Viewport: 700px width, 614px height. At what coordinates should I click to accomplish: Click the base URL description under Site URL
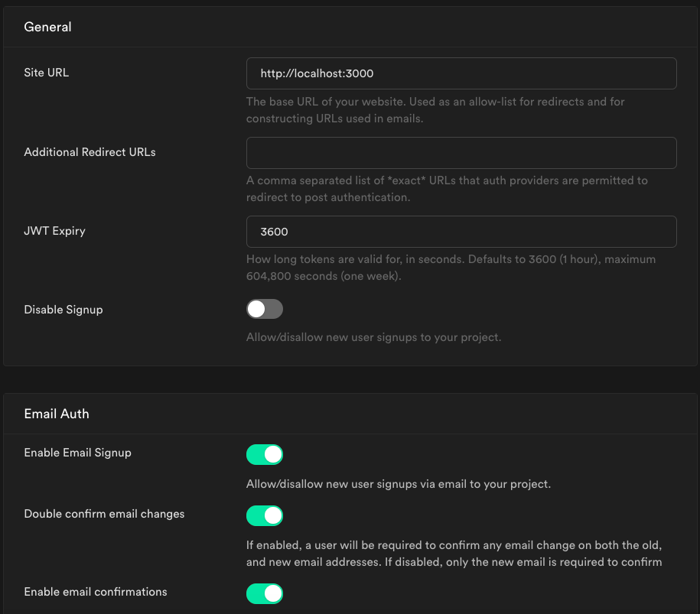(x=435, y=110)
